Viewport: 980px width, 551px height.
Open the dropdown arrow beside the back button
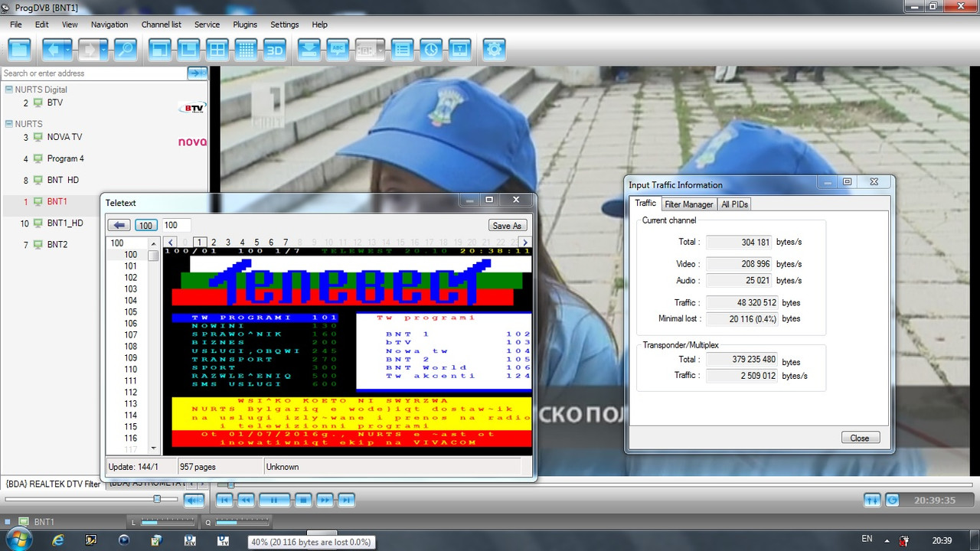[69, 51]
